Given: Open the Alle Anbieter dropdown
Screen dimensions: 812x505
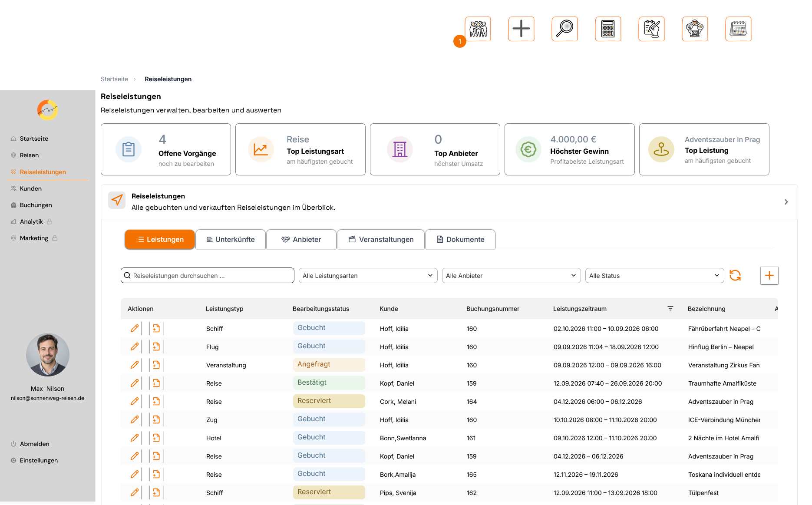Looking at the screenshot, I should (511, 275).
